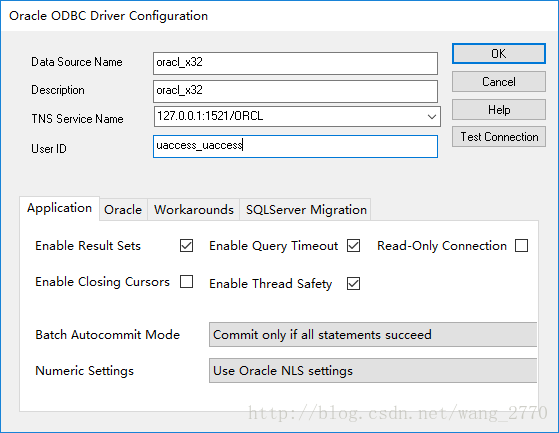Click the Test Connection button
The height and width of the screenshot is (433, 559).
click(499, 136)
